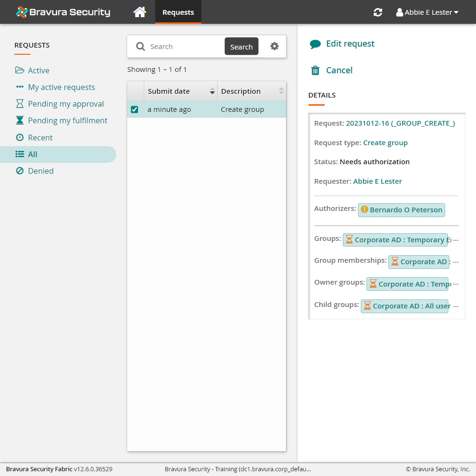Image resolution: width=476 pixels, height=476 pixels.
Task: Select the Pending my approval hourglass icon
Action: point(19,103)
